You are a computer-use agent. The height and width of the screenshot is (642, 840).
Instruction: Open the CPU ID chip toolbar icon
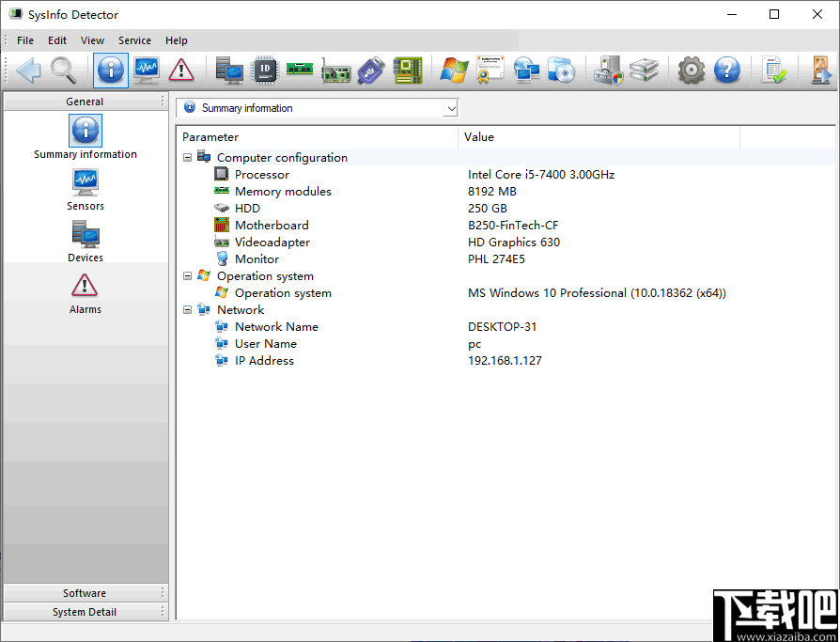pyautogui.click(x=265, y=70)
